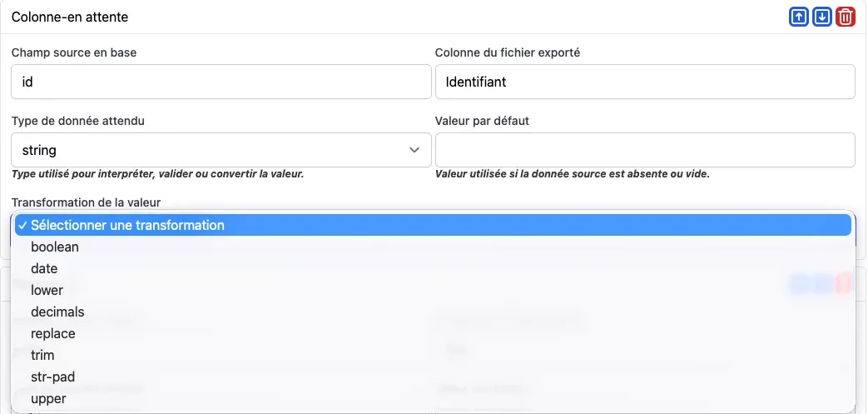Click the empty 'Valeur par défaut' field
The image size is (868, 414).
coord(645,151)
